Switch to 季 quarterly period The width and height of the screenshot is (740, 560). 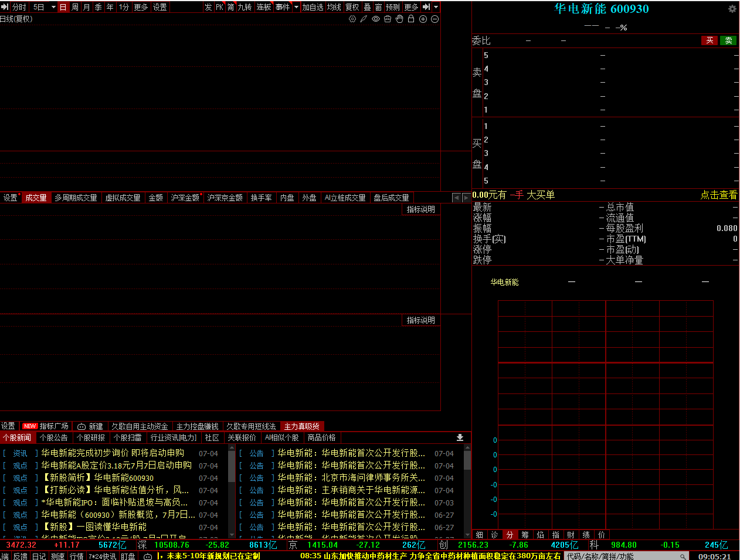(99, 7)
